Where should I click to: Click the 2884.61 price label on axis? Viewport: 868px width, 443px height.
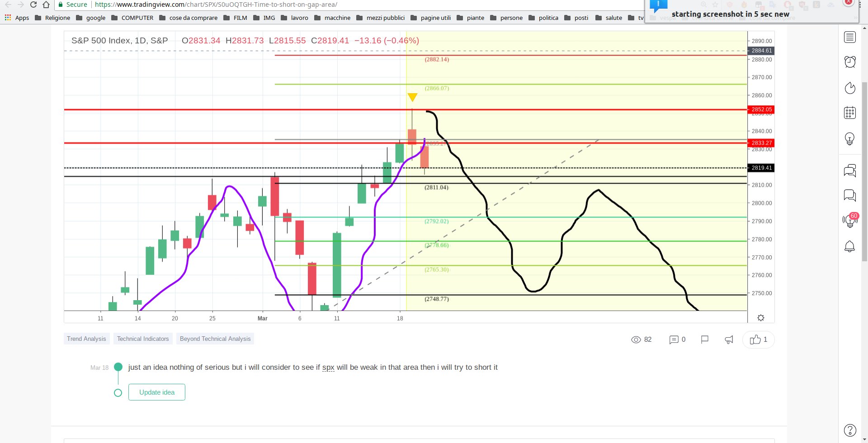(761, 51)
